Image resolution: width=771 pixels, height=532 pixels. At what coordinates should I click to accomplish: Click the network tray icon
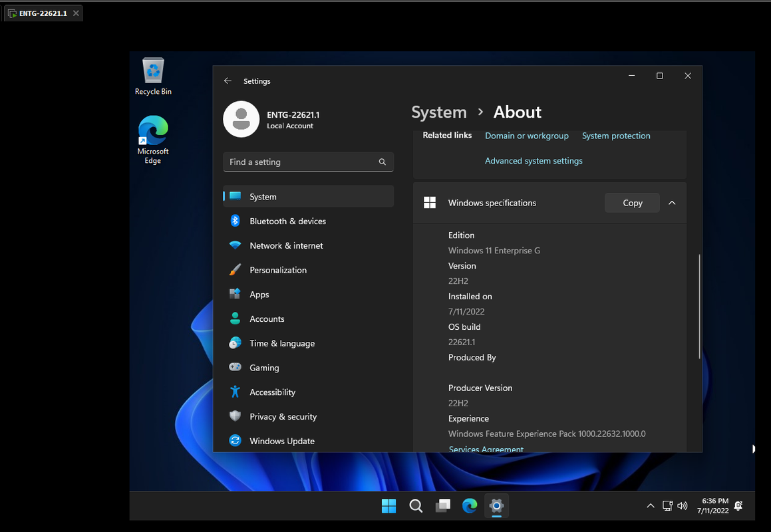click(667, 505)
